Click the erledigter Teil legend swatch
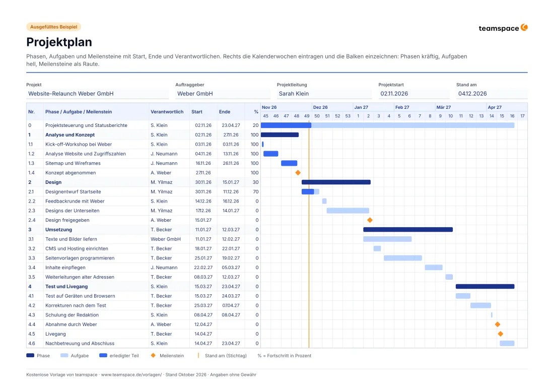Viewport: 554px width, 392px height. point(103,356)
